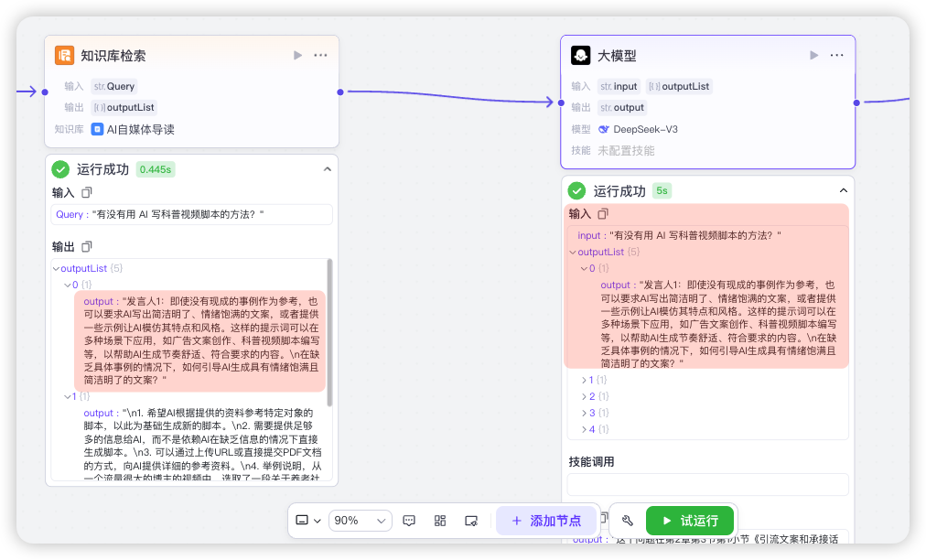Click the green 试运行 button
This screenshot has width=926, height=560.
pos(690,521)
